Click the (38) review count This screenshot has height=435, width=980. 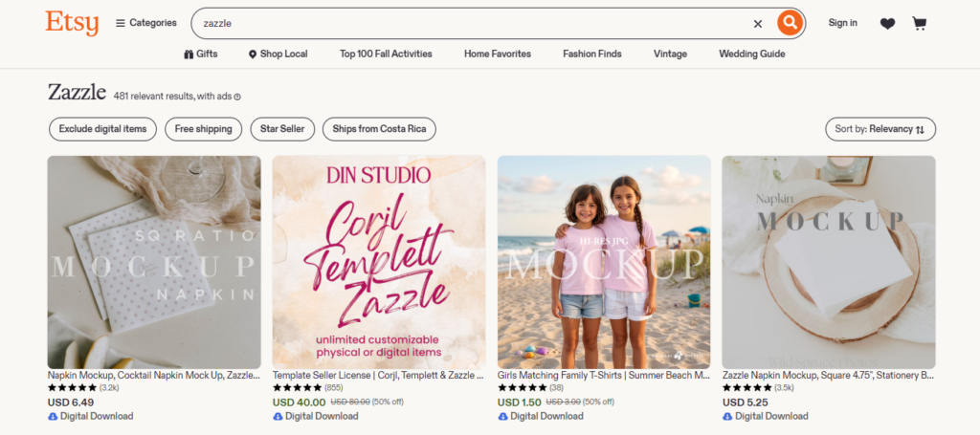click(x=556, y=387)
